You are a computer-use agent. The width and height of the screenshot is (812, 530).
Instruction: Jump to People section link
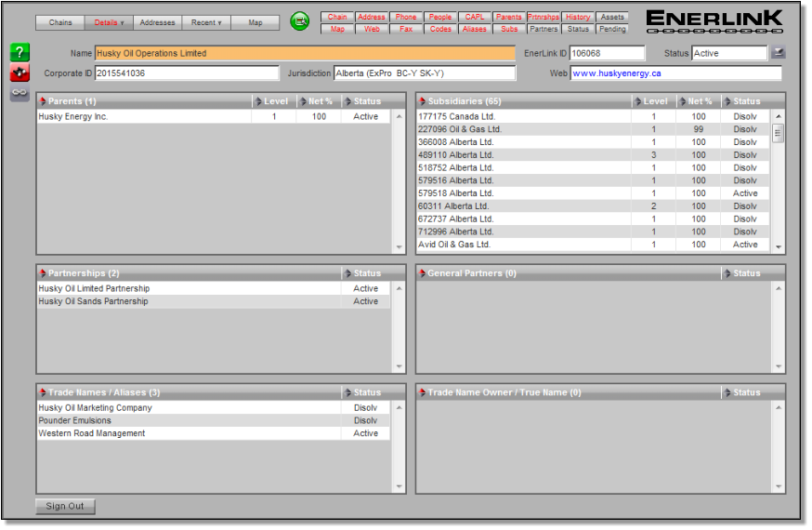pyautogui.click(x=440, y=17)
